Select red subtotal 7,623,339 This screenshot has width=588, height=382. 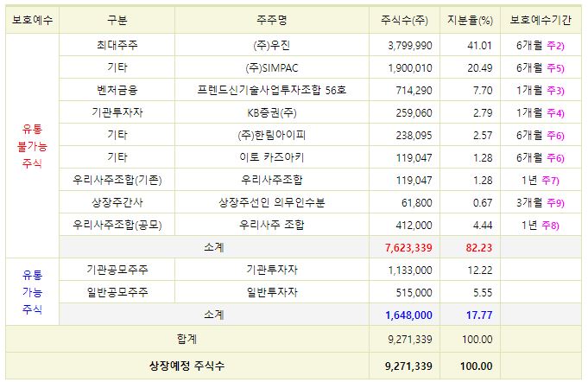(x=408, y=248)
